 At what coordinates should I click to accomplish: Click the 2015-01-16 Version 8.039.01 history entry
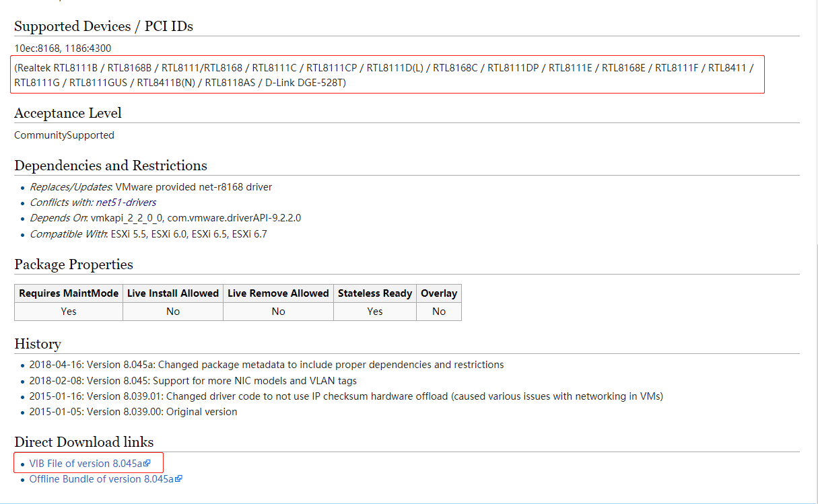346,396
